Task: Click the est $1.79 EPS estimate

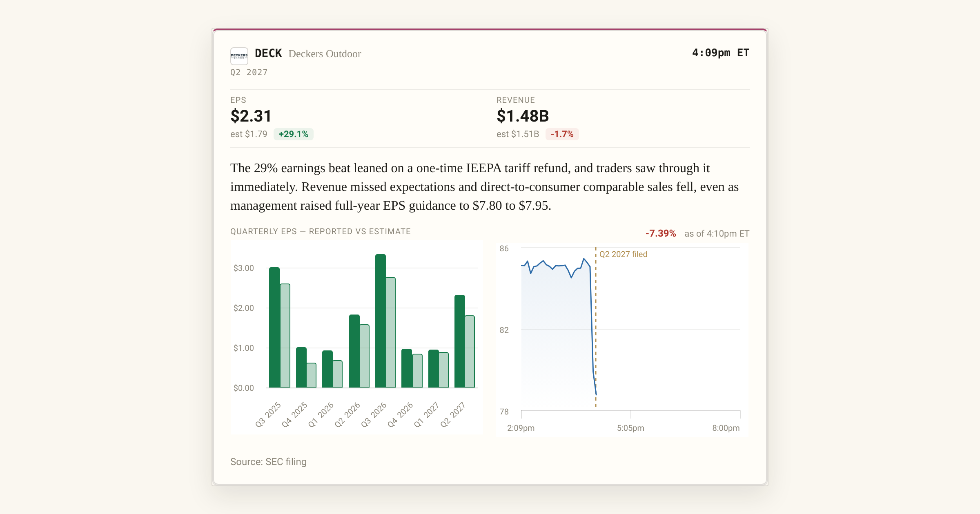Action: [x=249, y=134]
